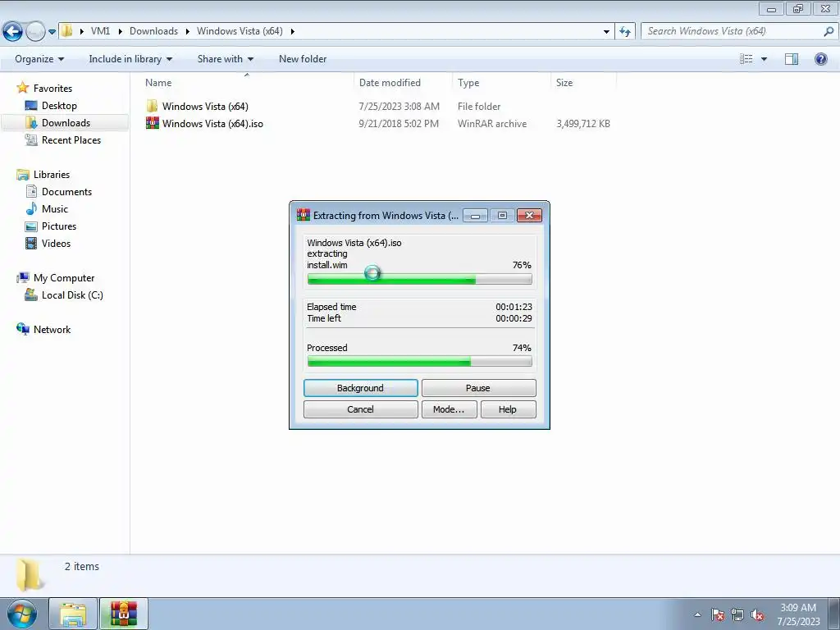Open Desktop in Favorites
Viewport: 840px width, 630px height.
(x=59, y=106)
